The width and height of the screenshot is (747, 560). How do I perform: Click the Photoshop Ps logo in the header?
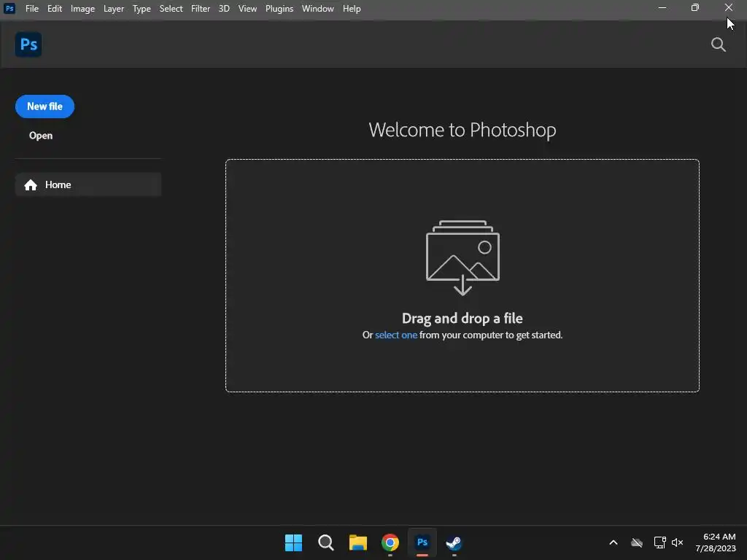28,44
